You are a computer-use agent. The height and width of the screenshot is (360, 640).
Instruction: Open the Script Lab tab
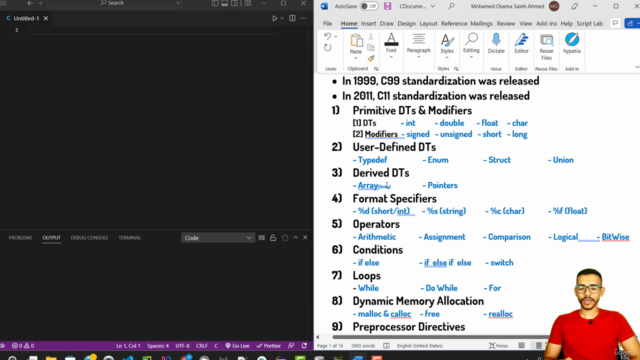coord(589,24)
